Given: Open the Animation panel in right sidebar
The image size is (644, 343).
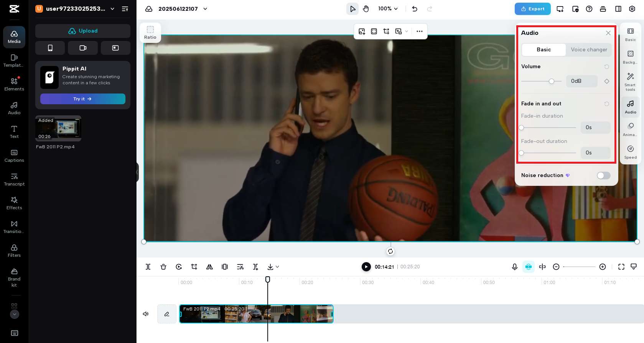Looking at the screenshot, I should tap(630, 129).
